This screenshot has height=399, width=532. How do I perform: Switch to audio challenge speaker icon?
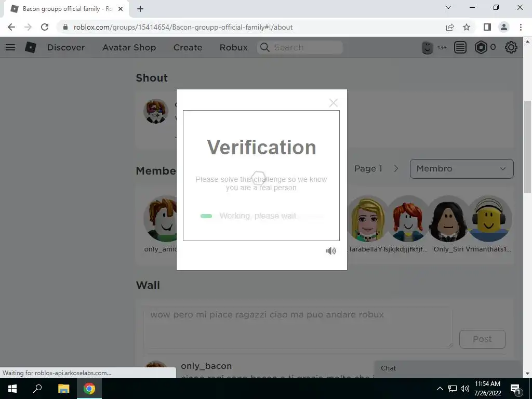tap(331, 251)
